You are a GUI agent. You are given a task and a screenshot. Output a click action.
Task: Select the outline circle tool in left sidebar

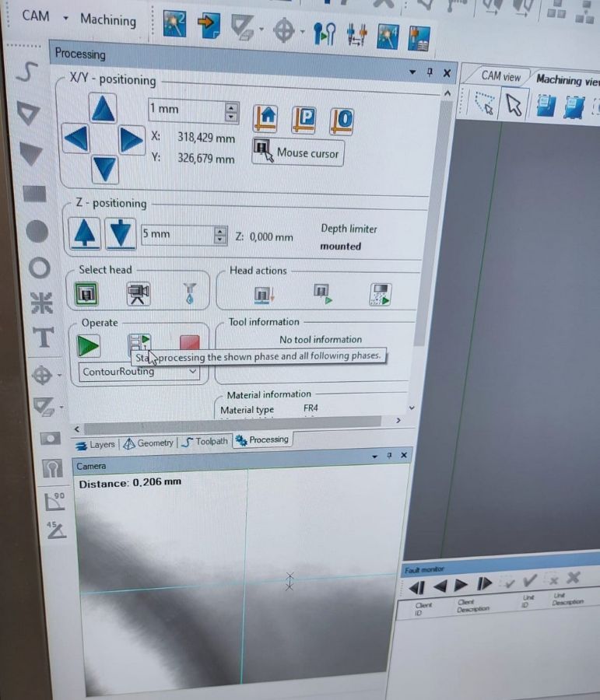pyautogui.click(x=40, y=268)
